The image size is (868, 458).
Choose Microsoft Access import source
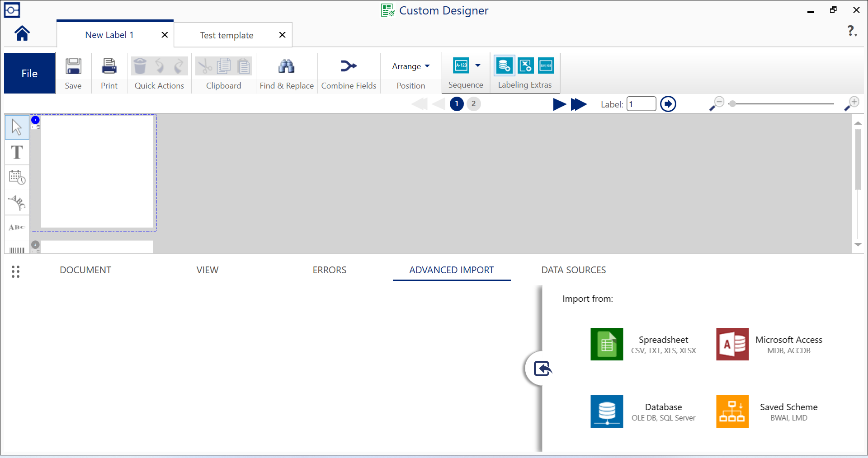pos(732,344)
